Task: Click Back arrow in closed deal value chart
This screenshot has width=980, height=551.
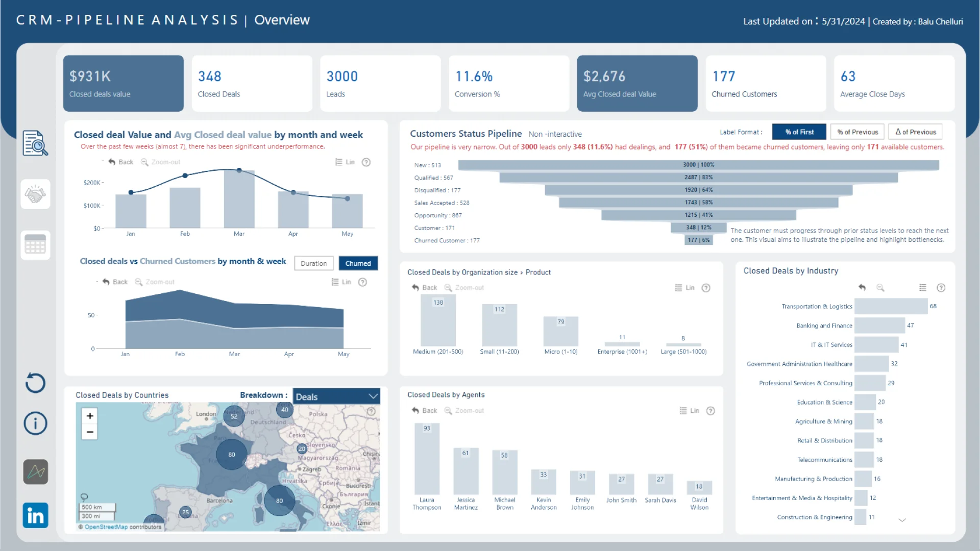Action: click(120, 162)
